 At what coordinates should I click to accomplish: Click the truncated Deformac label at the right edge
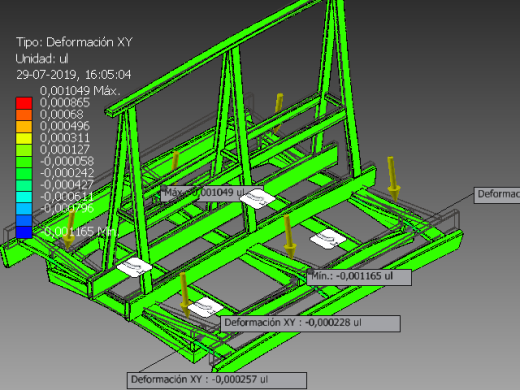(497, 195)
